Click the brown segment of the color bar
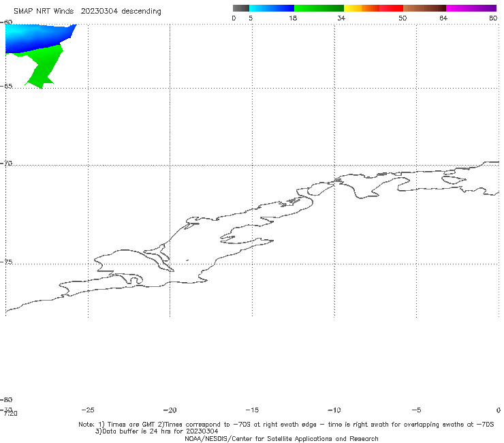The image size is (504, 443). click(x=424, y=8)
